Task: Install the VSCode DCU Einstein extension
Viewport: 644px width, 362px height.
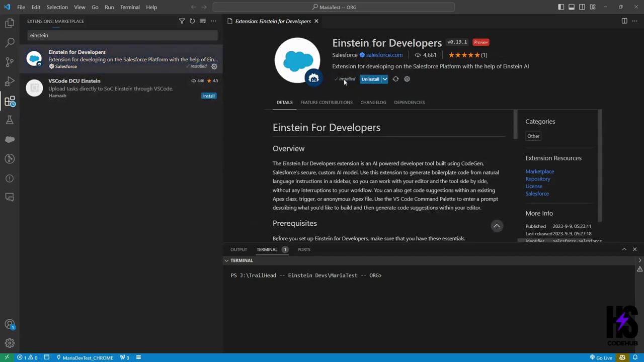Action: (x=209, y=96)
